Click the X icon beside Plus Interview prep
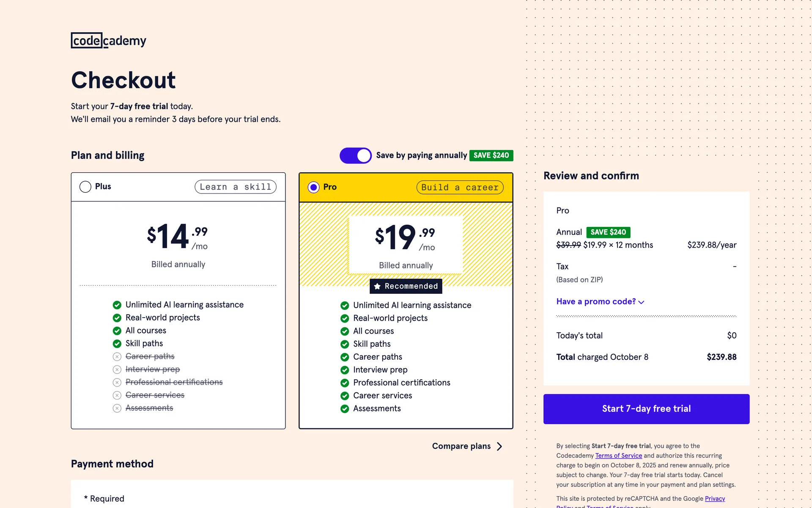The height and width of the screenshot is (508, 812). point(117,370)
